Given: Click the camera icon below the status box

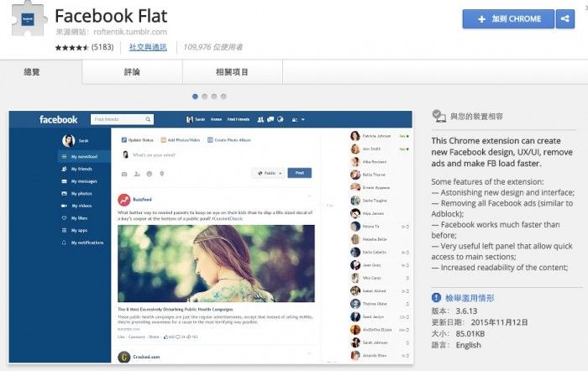Looking at the screenshot, I should click(124, 174).
